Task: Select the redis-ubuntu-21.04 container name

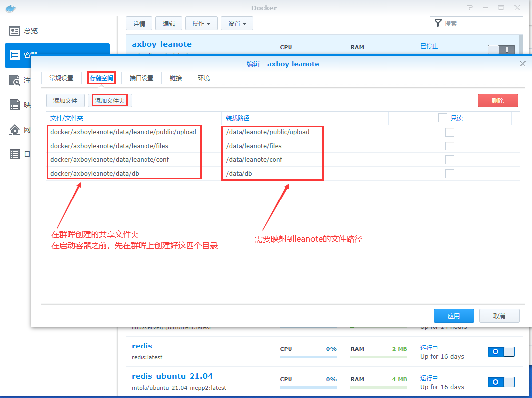Action: 172,376
